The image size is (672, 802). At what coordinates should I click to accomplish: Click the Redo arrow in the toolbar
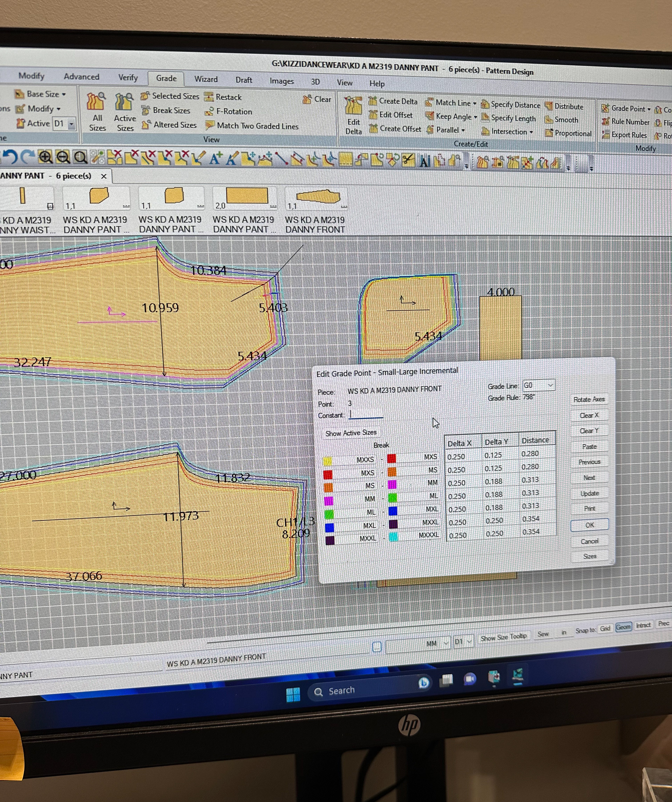pos(28,157)
